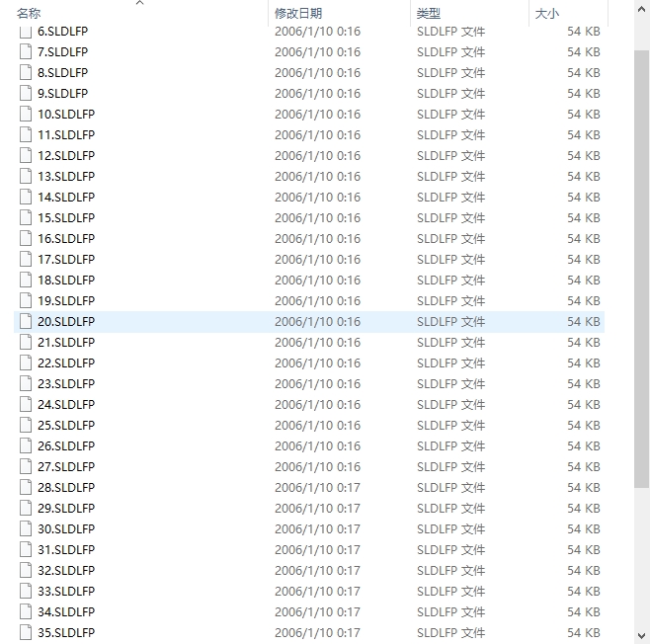Click the type cell of 8.SLDLFP
This screenshot has width=650, height=644.
pos(450,72)
